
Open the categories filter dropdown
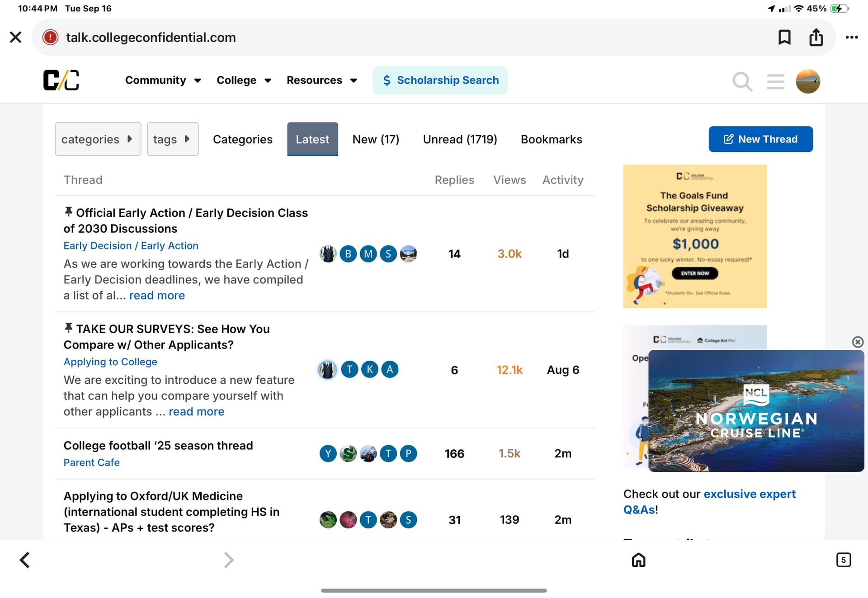[x=98, y=139]
